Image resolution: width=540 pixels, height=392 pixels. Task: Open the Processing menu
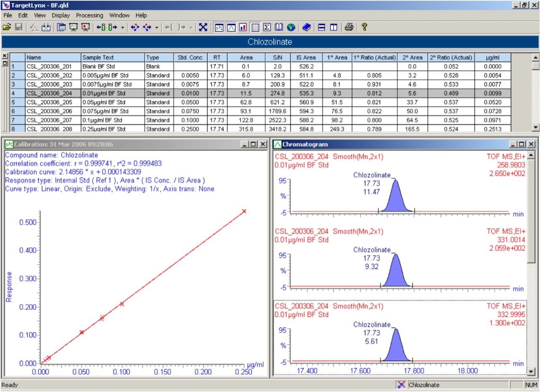(89, 15)
